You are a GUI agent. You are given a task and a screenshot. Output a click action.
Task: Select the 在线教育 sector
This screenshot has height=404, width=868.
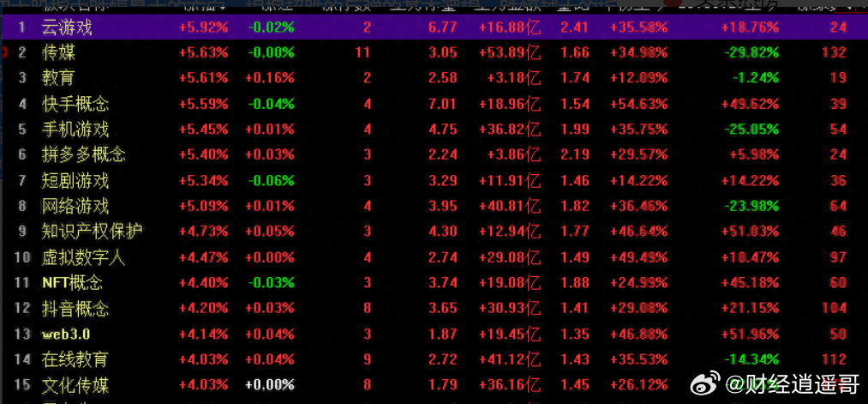(x=75, y=359)
